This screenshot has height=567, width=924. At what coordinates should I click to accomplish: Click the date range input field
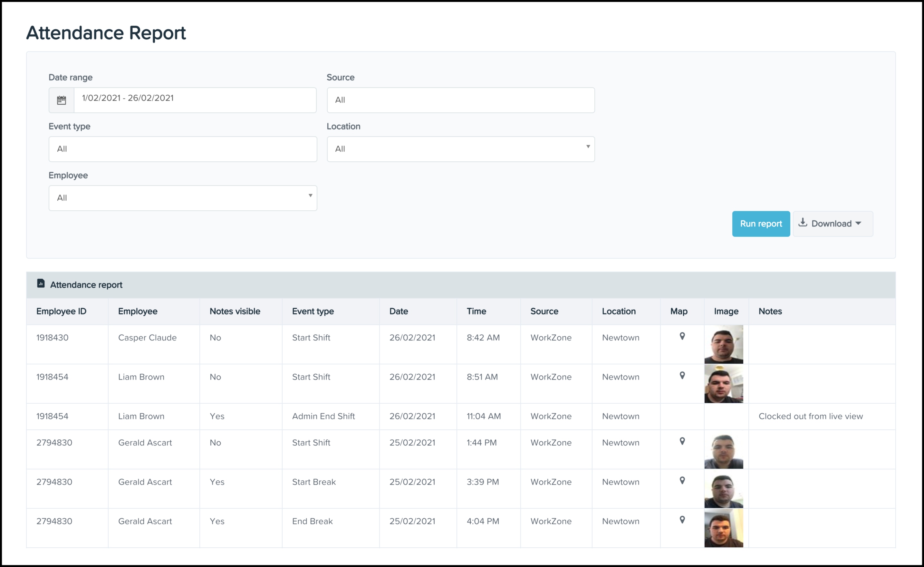(195, 100)
